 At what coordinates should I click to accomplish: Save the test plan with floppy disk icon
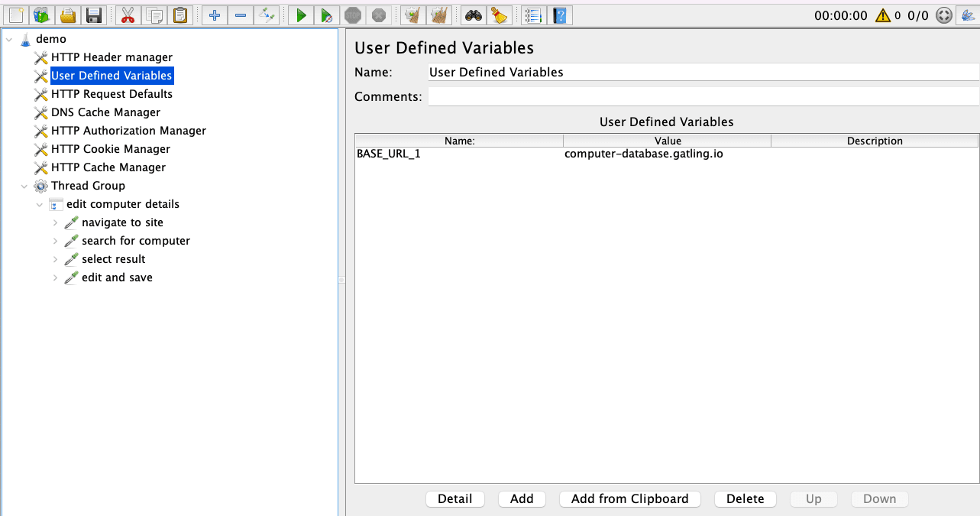pos(93,15)
